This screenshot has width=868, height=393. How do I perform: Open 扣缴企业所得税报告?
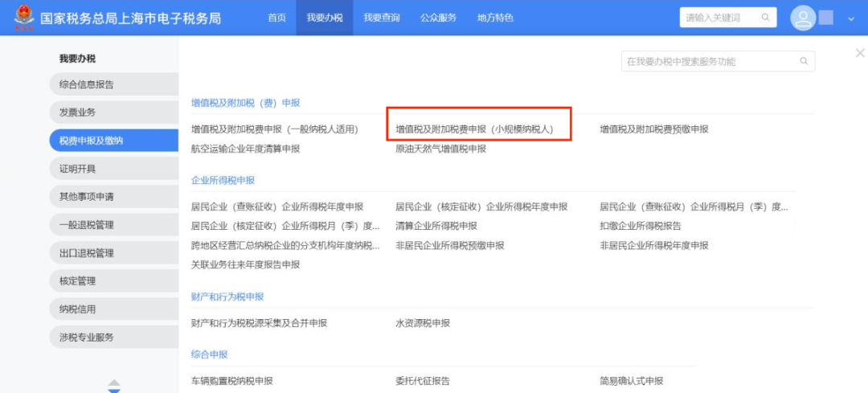[641, 226]
